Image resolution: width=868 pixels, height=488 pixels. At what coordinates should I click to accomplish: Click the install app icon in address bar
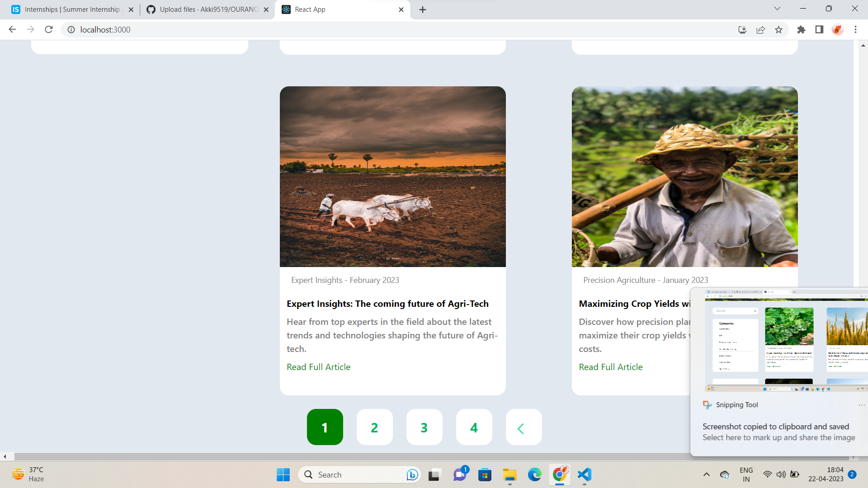[742, 30]
